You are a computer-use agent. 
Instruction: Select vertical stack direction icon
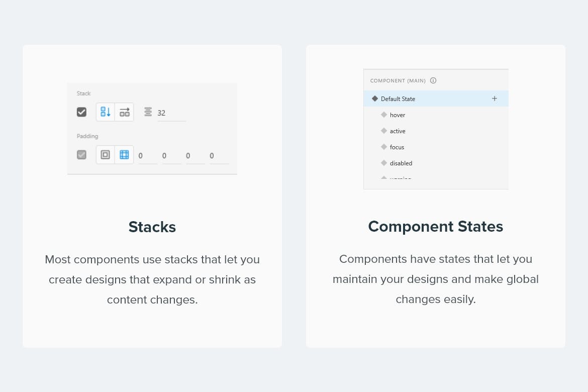106,112
